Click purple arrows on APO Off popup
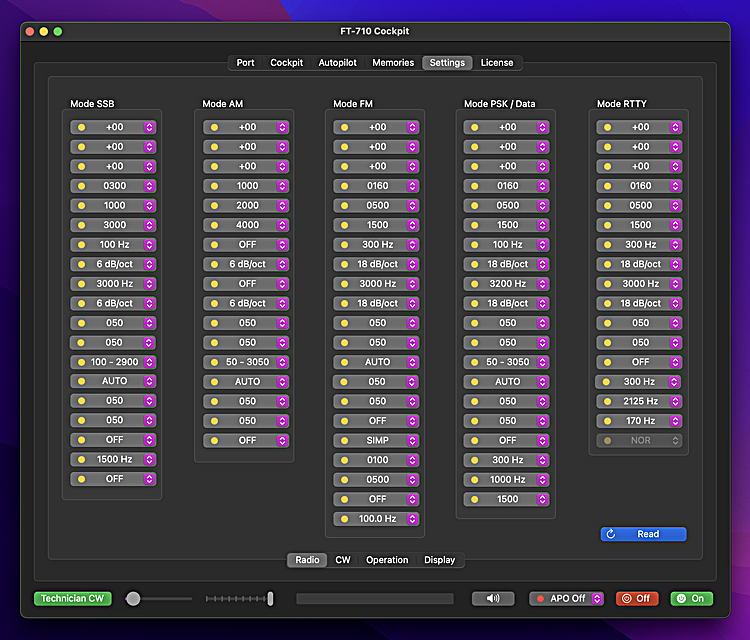The image size is (750, 640). pyautogui.click(x=597, y=598)
